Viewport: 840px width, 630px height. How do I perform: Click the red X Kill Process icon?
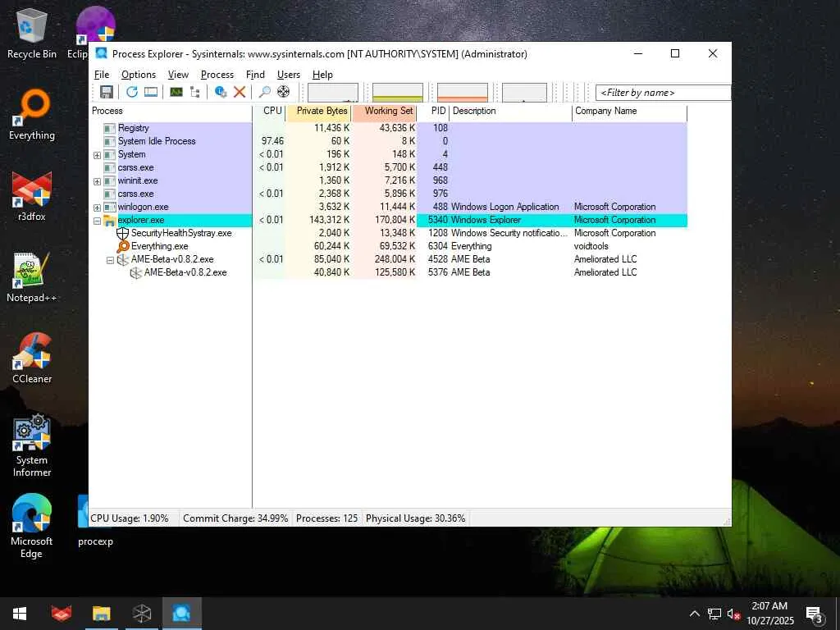coord(240,92)
